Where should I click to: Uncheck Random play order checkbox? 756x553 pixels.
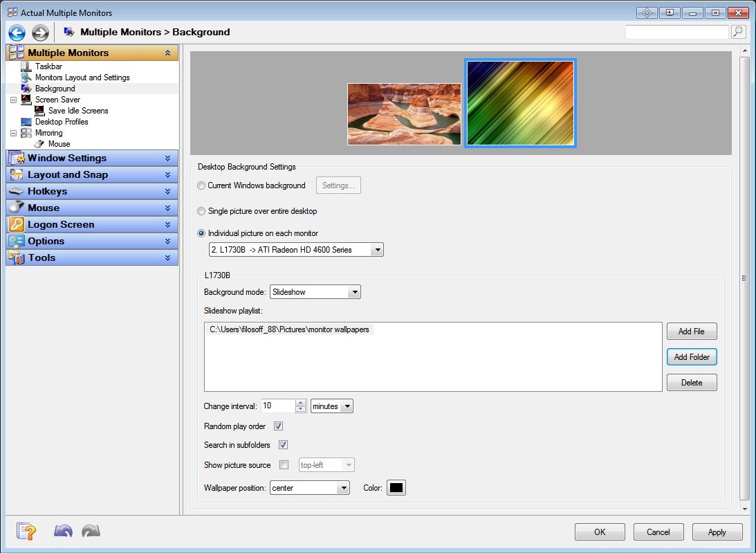click(279, 426)
